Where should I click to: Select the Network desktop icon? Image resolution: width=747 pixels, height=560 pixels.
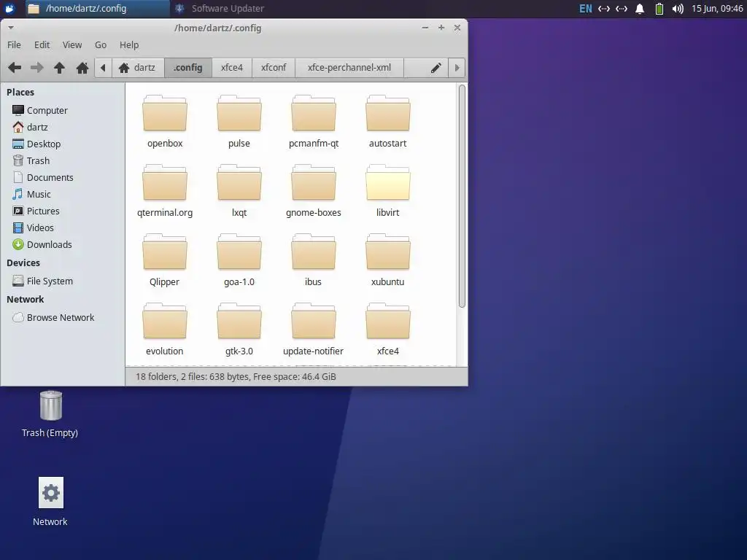pyautogui.click(x=50, y=502)
